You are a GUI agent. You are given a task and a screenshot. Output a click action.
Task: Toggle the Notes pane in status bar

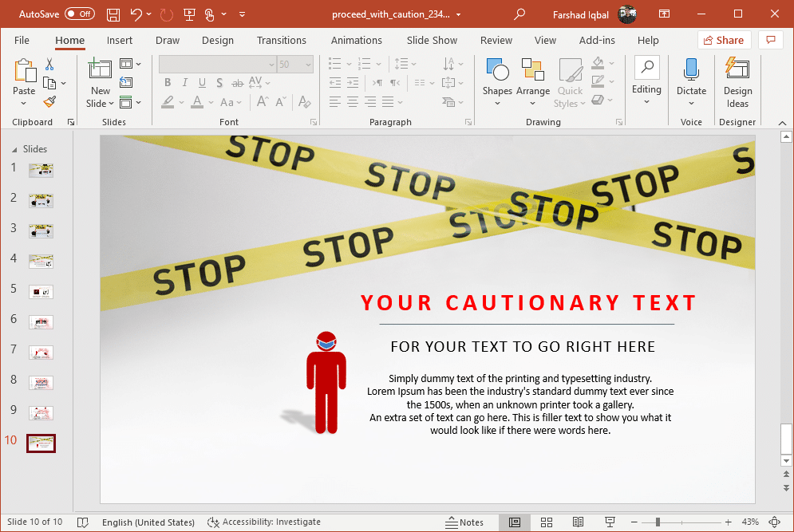point(464,522)
